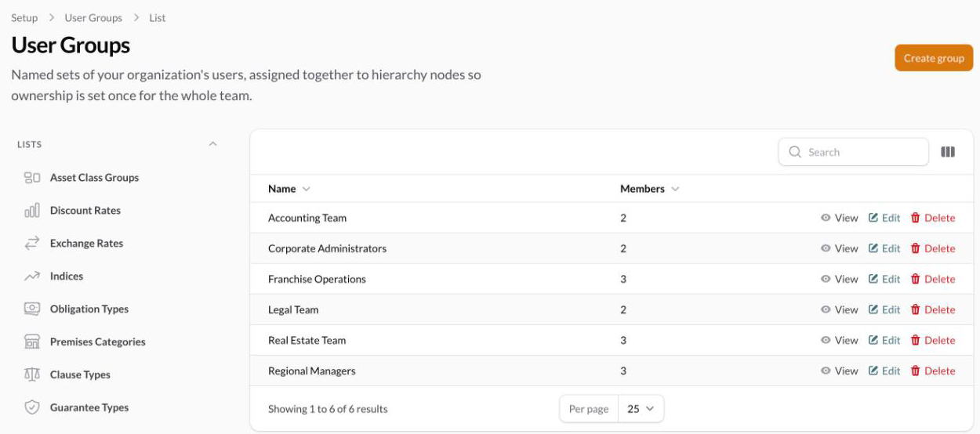Toggle table columns with the columns icon
Screen dimensions: 980x434
948,152
